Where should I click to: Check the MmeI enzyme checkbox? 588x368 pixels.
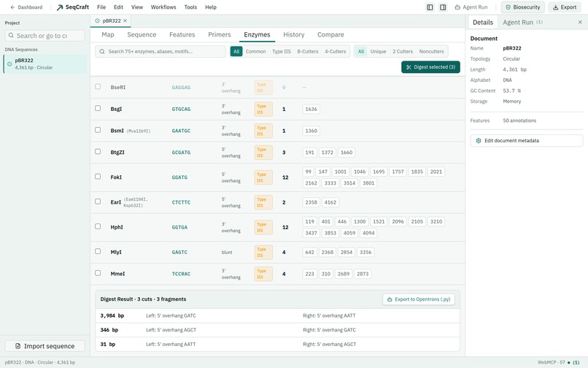tap(98, 273)
